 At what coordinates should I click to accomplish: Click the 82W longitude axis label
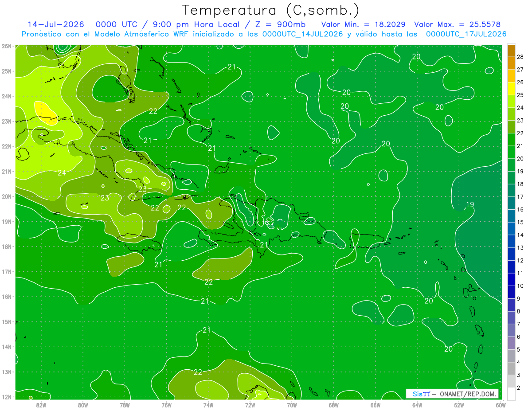click(41, 405)
